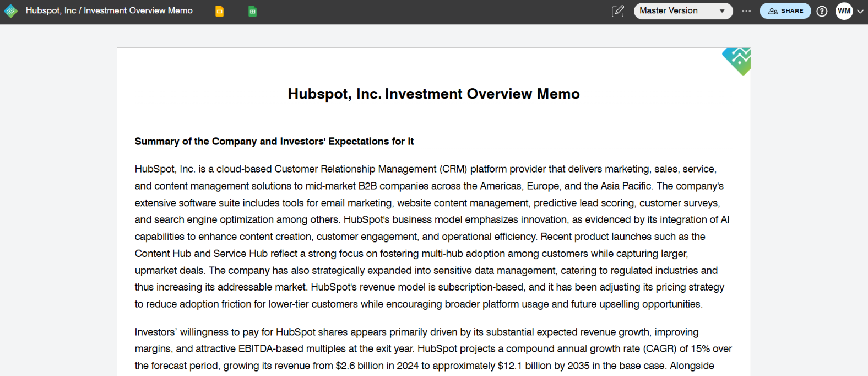Open the yellow slides file icon
This screenshot has height=376, width=868.
point(219,11)
